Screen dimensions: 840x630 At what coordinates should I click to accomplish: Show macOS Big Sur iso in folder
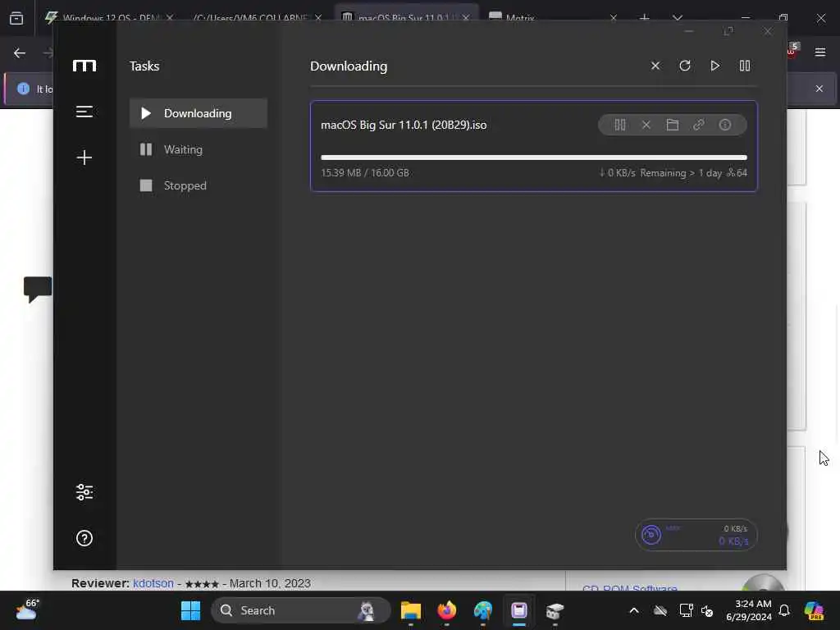(673, 125)
